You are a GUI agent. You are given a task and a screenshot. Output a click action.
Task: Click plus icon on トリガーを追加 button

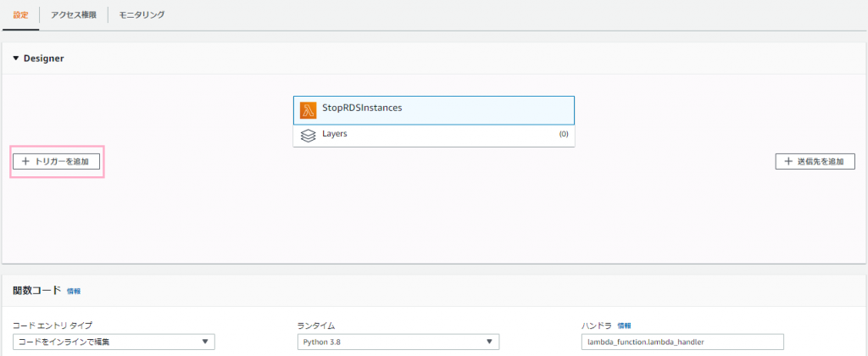(25, 162)
